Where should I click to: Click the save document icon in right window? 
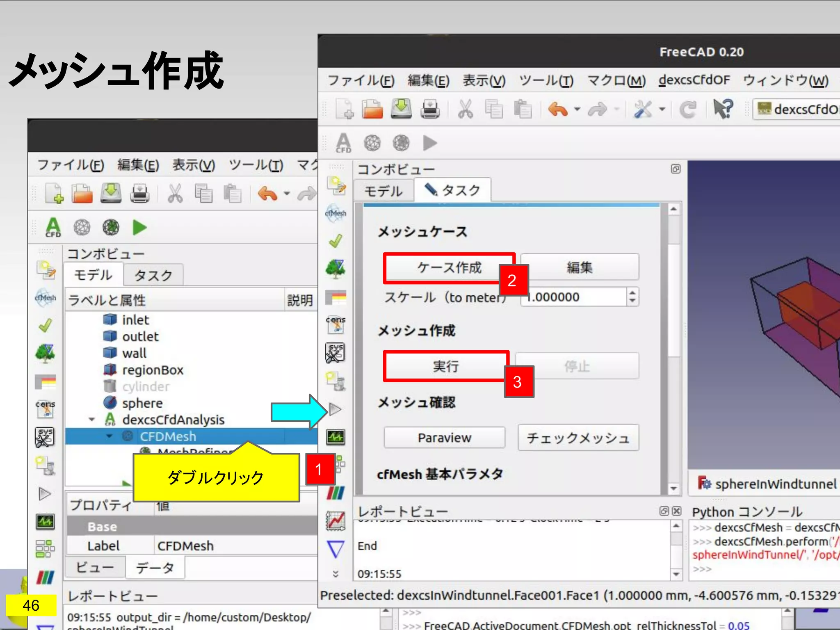point(401,110)
